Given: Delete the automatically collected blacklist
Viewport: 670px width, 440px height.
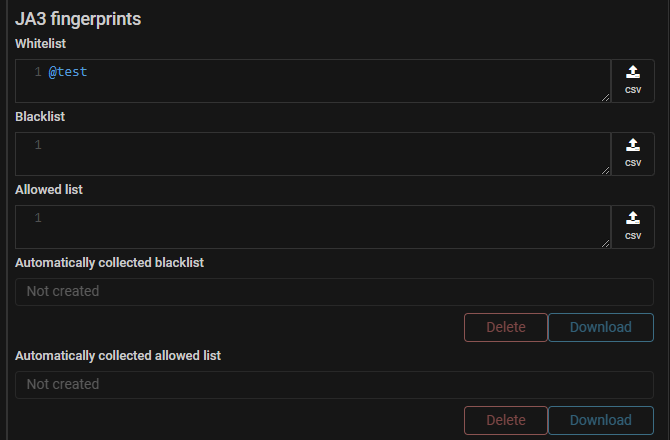Looking at the screenshot, I should 506,327.
